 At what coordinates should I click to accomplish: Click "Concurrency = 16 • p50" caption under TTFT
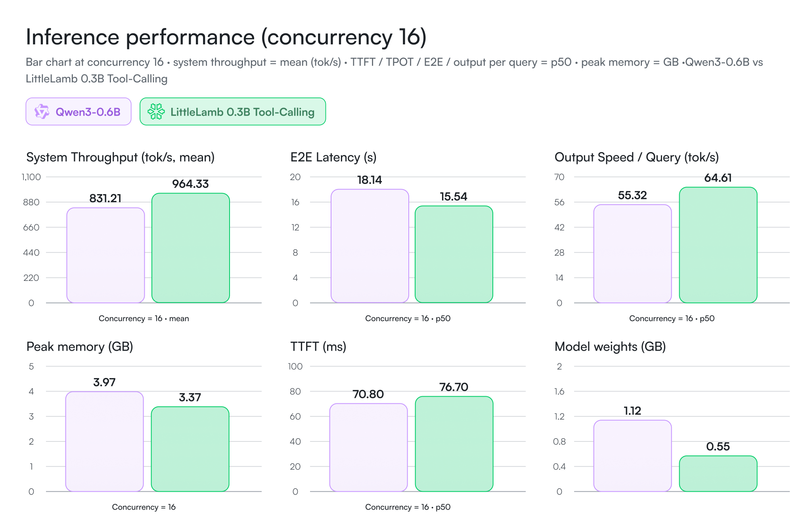408,507
